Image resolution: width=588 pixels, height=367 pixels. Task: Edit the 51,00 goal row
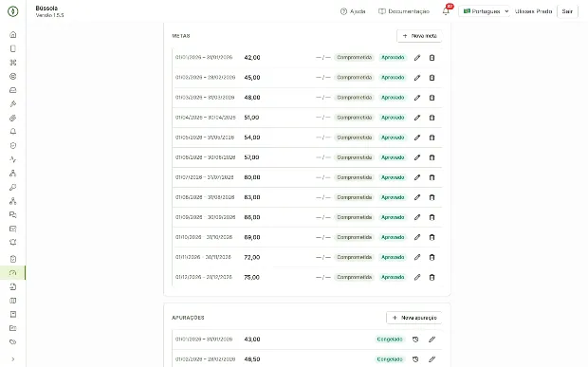(417, 118)
